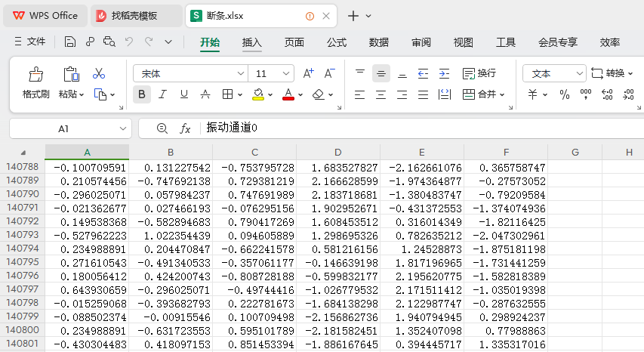644x352 pixels.
Task: Open fill color dropdown arrow
Action: 270,95
